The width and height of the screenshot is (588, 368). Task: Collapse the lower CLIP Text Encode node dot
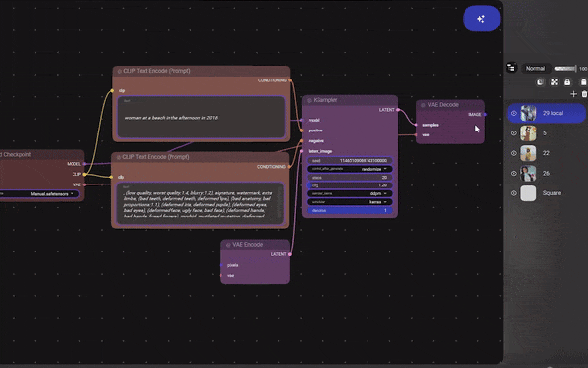[x=119, y=157]
